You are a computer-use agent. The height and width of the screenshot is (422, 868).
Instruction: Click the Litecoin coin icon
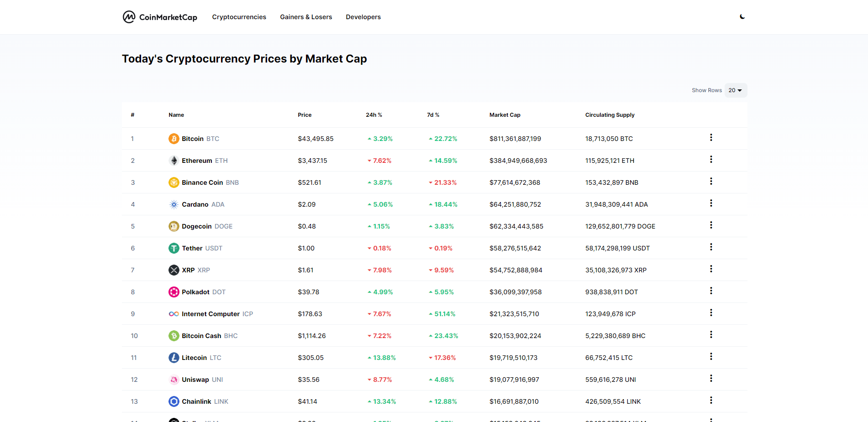[x=174, y=358]
